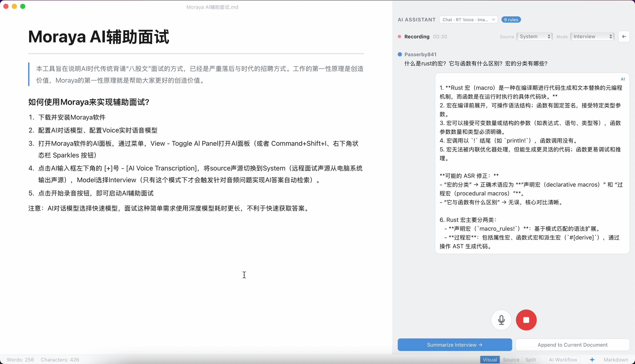
Task: Click the green full-screen window button
Action: (23, 6)
